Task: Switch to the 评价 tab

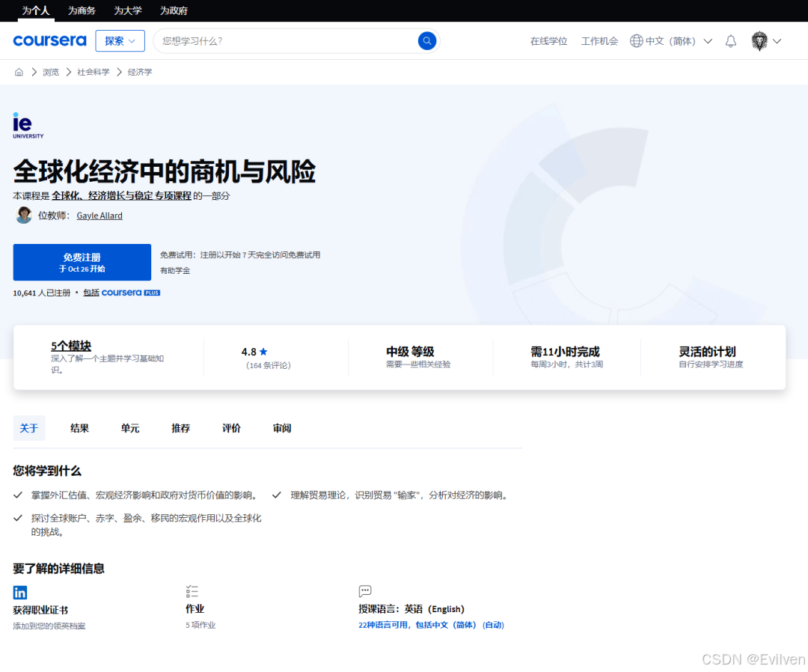Action: [x=231, y=428]
